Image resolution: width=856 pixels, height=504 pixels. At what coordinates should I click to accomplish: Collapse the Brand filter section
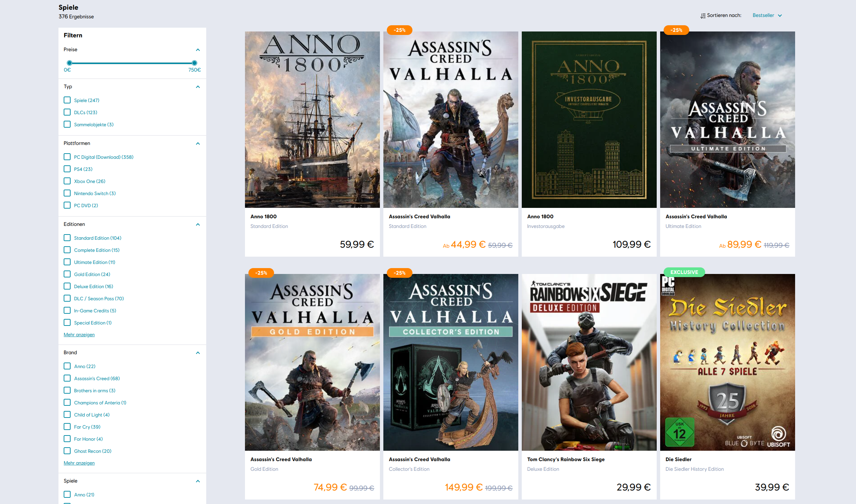(x=198, y=353)
